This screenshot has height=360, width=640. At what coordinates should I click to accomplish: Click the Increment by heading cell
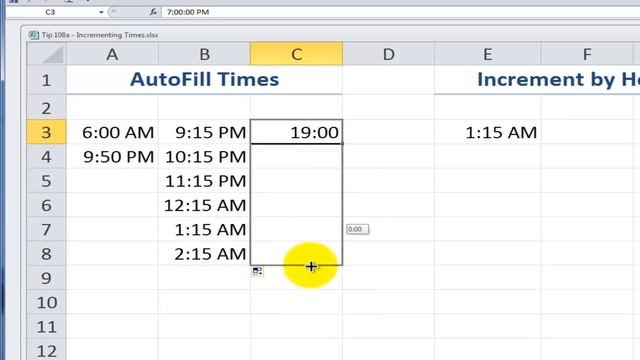tap(537, 80)
